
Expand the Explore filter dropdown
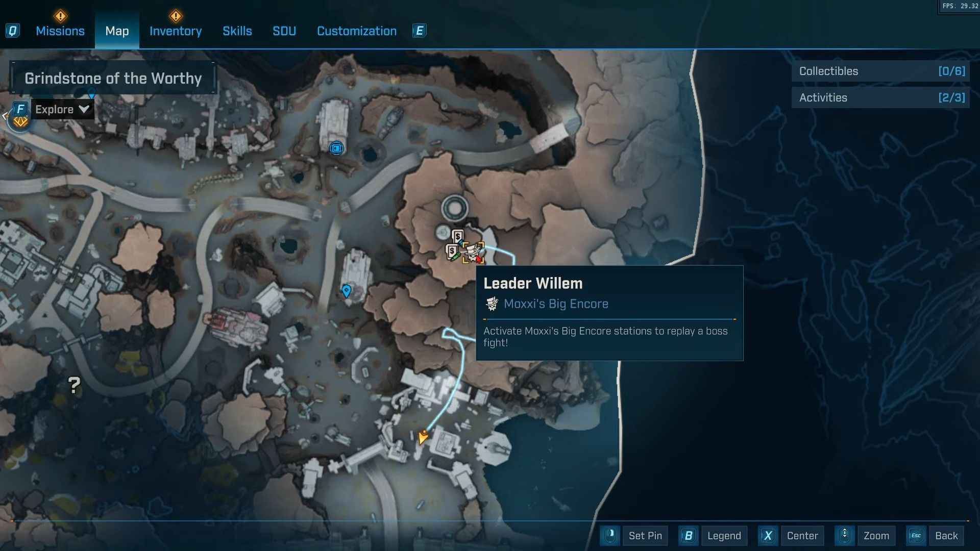(62, 109)
